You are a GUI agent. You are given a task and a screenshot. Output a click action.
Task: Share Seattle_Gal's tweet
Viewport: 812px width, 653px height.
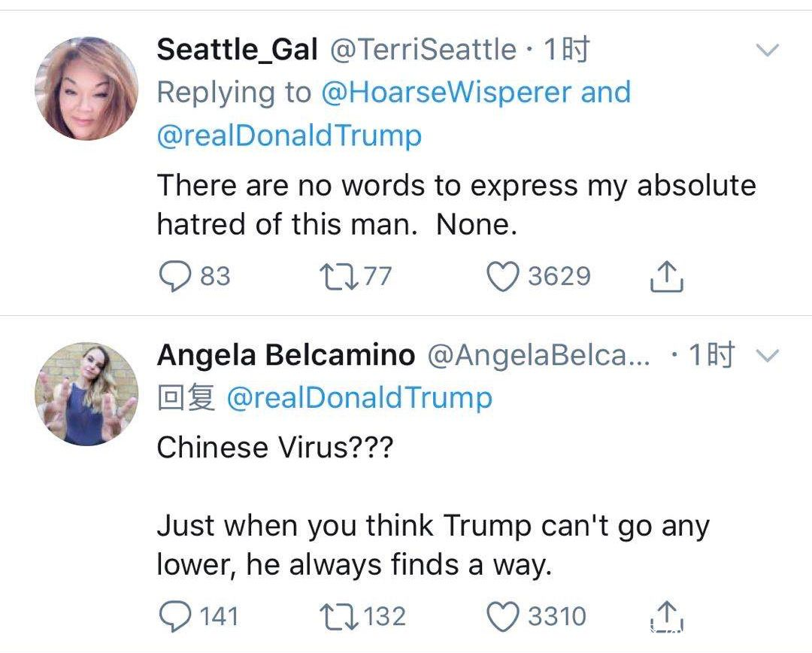point(666,276)
